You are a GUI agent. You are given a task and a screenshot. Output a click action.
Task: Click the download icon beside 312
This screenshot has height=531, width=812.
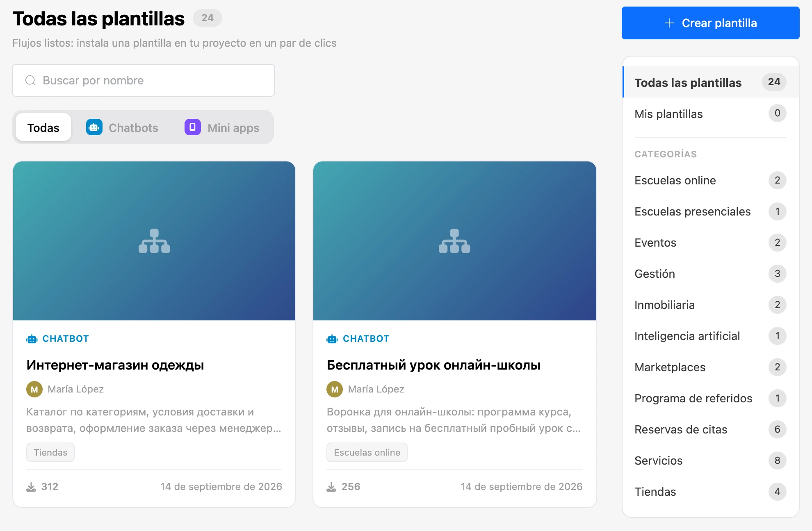pos(31,487)
